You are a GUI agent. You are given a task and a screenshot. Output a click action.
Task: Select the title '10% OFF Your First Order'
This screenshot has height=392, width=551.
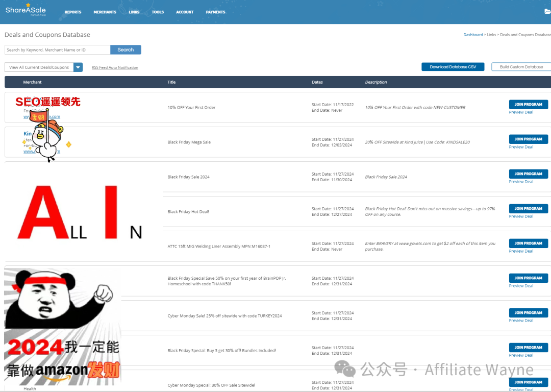click(x=191, y=108)
